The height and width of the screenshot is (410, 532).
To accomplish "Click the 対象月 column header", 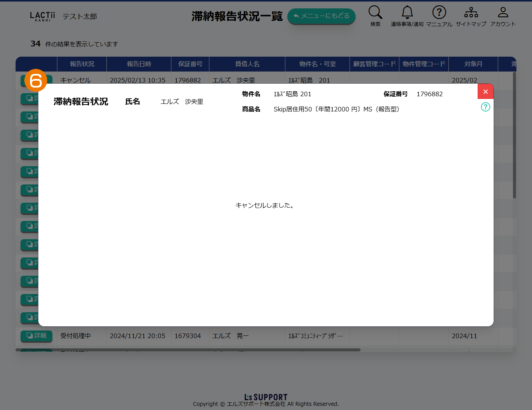I will click(473, 64).
